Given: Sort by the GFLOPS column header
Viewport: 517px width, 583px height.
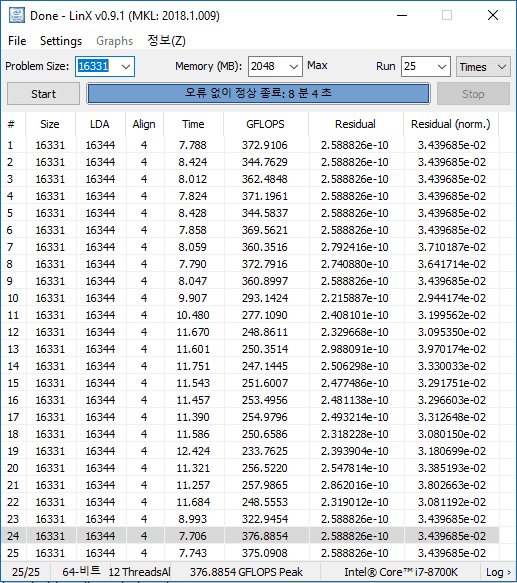Looking at the screenshot, I should [265, 124].
